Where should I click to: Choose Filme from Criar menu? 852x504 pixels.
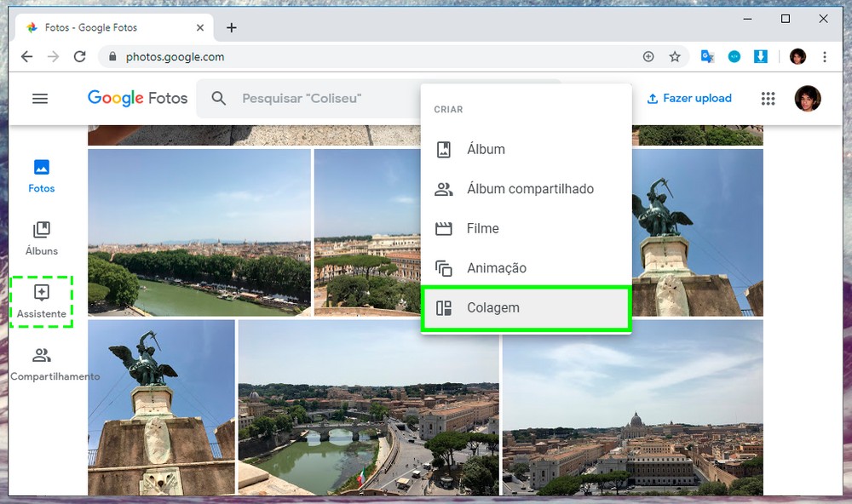[526, 228]
